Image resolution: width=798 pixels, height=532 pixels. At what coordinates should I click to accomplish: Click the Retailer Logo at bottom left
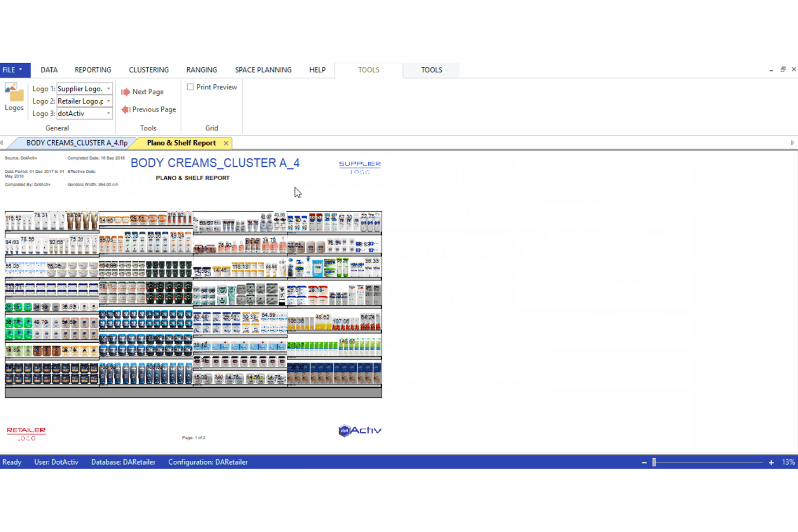[25, 433]
